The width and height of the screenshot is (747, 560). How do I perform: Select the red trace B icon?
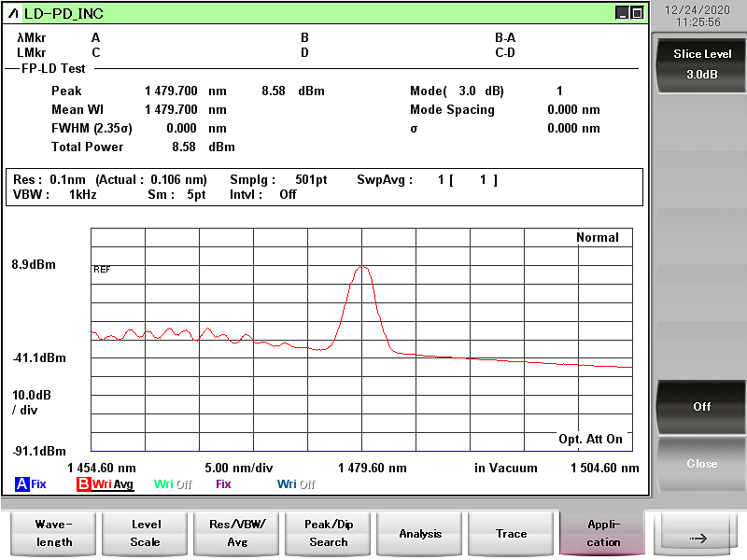[83, 484]
